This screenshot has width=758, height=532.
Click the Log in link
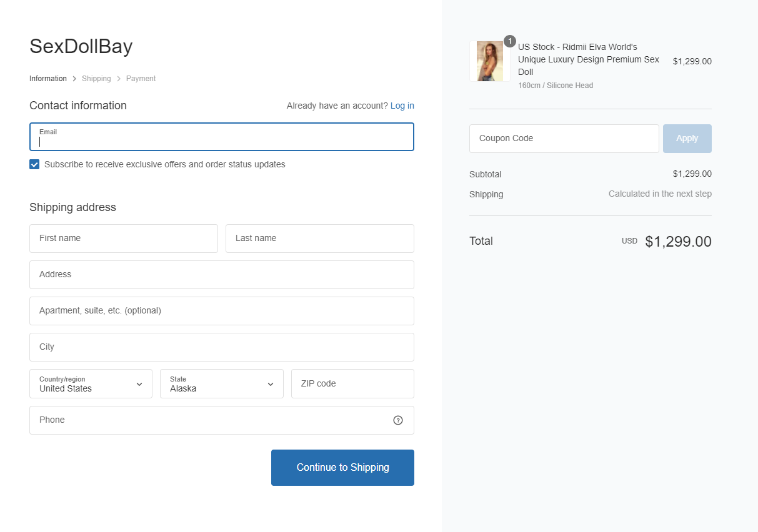click(x=402, y=106)
